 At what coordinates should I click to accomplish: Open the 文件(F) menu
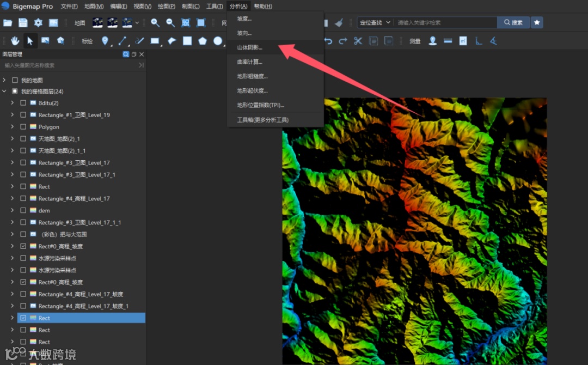69,7
